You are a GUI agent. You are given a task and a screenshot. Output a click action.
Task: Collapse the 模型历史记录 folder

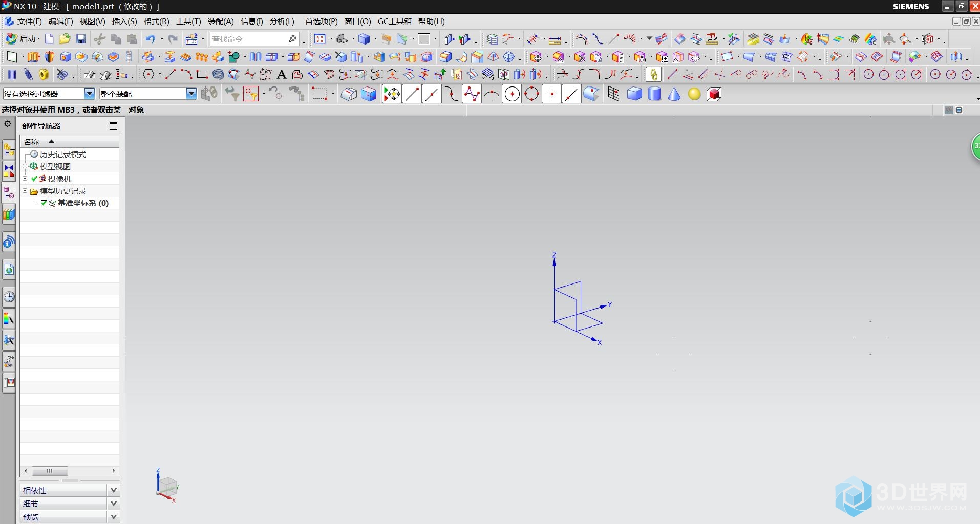(x=25, y=191)
